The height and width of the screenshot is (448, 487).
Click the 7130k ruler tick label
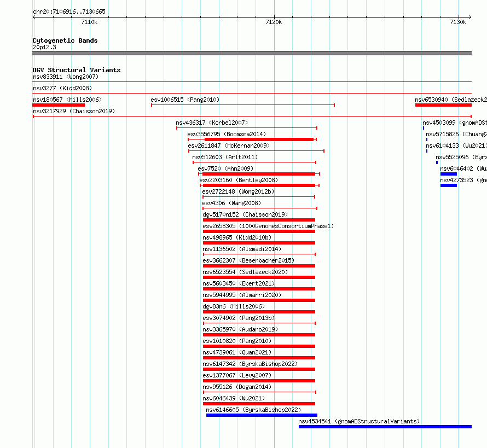pyautogui.click(x=458, y=22)
